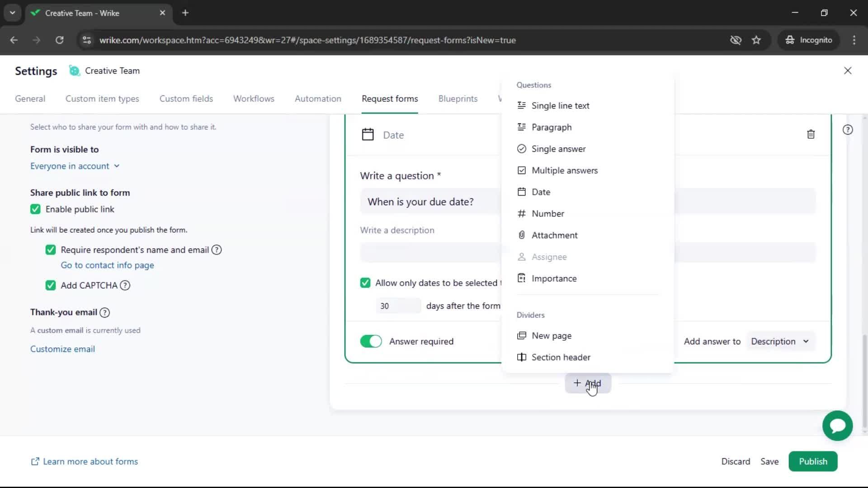Viewport: 868px width, 488px height.
Task: Click the + Add button
Action: coord(588,383)
